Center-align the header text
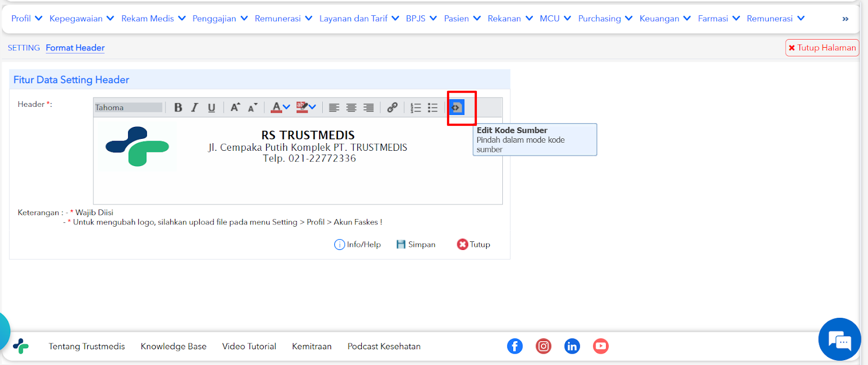This screenshot has height=365, width=868. 352,107
